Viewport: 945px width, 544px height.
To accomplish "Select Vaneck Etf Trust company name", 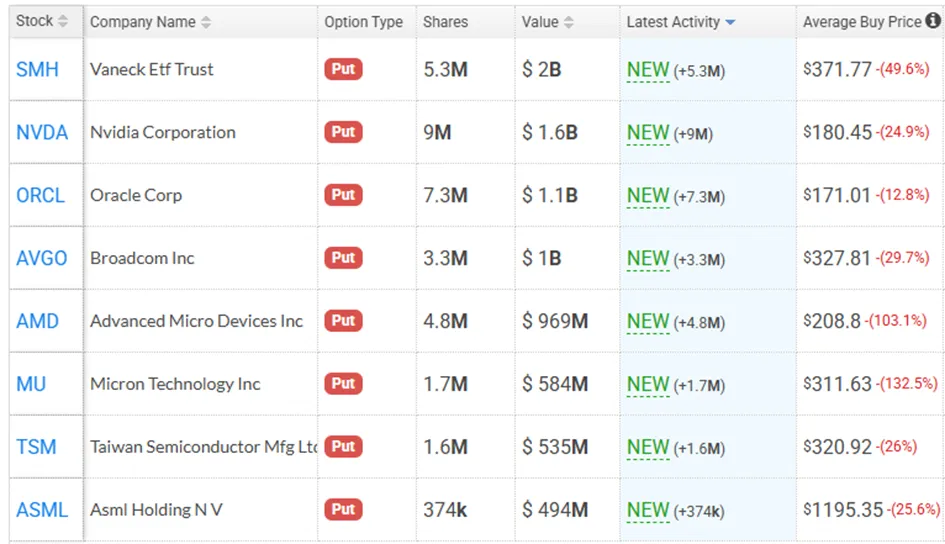I will click(152, 69).
